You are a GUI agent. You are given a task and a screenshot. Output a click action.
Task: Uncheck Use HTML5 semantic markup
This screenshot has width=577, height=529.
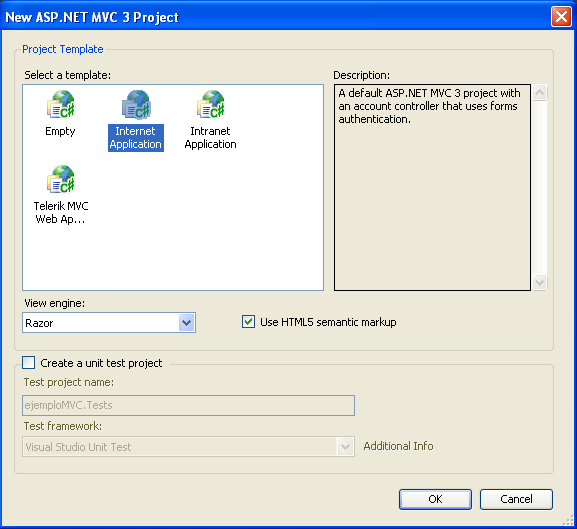coord(248,322)
